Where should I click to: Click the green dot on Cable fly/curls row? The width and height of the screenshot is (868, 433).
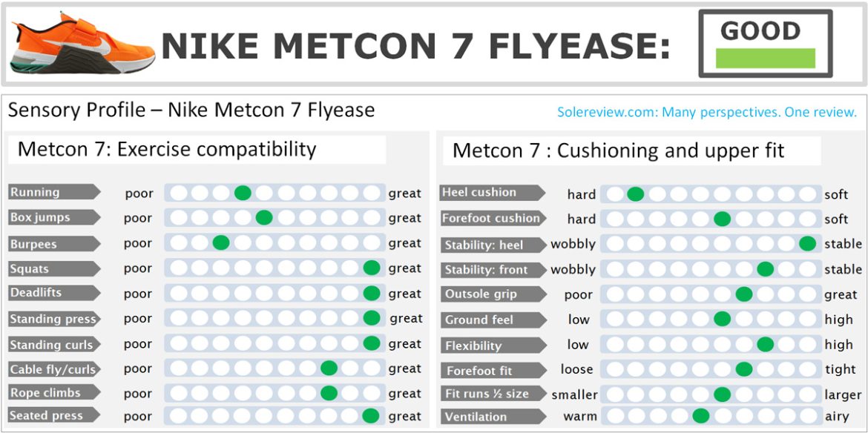329,368
